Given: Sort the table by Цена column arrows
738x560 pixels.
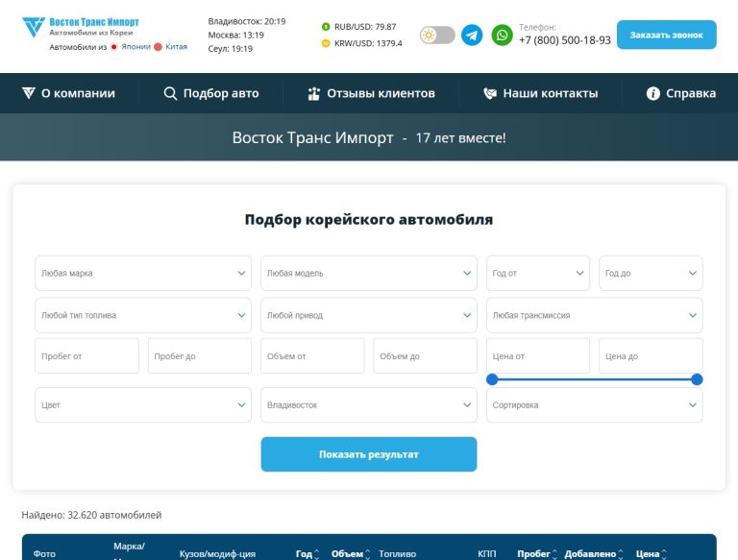Looking at the screenshot, I should pos(664,554).
